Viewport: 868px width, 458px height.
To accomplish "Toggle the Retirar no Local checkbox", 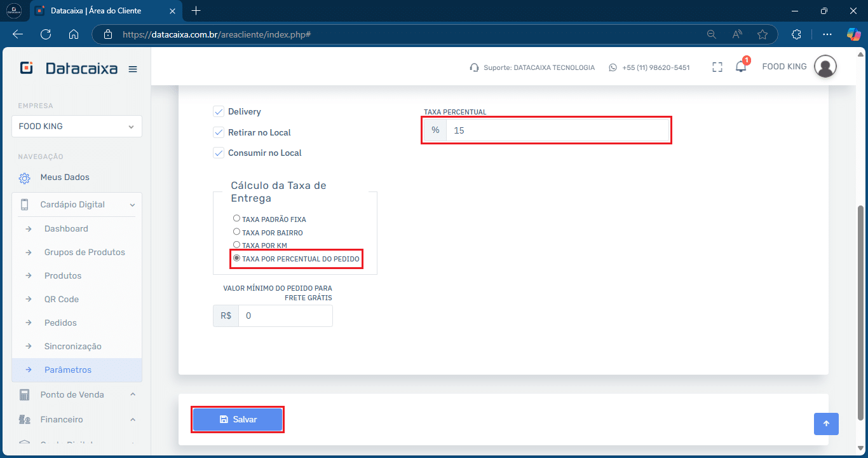I will (x=218, y=132).
